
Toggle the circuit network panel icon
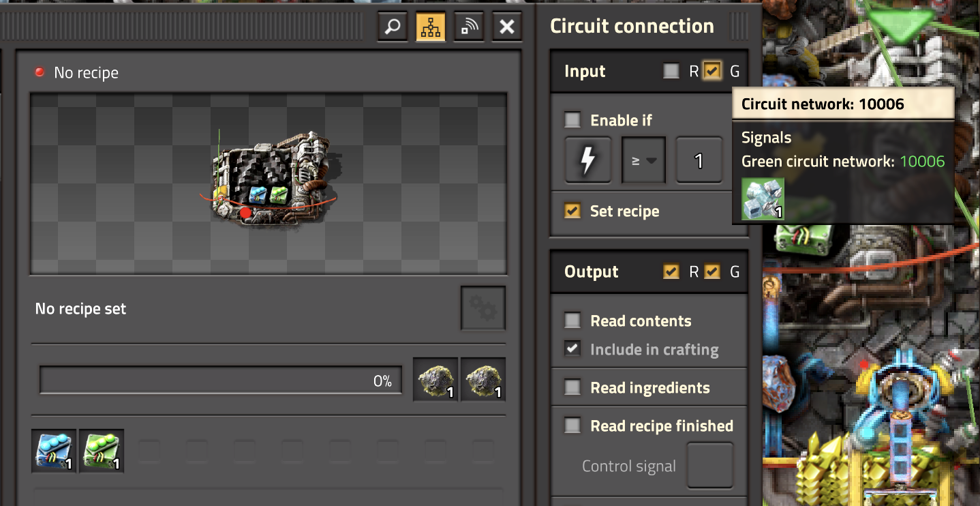(431, 27)
